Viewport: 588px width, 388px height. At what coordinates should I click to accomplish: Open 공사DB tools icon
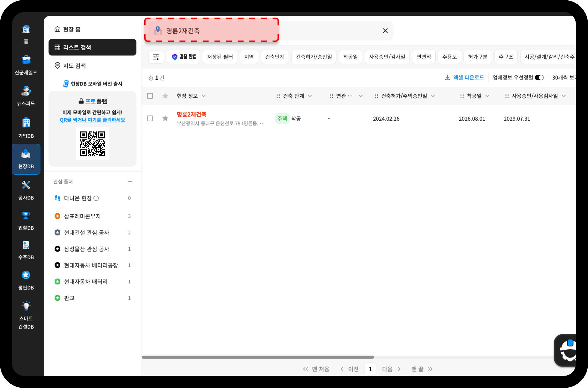click(26, 185)
